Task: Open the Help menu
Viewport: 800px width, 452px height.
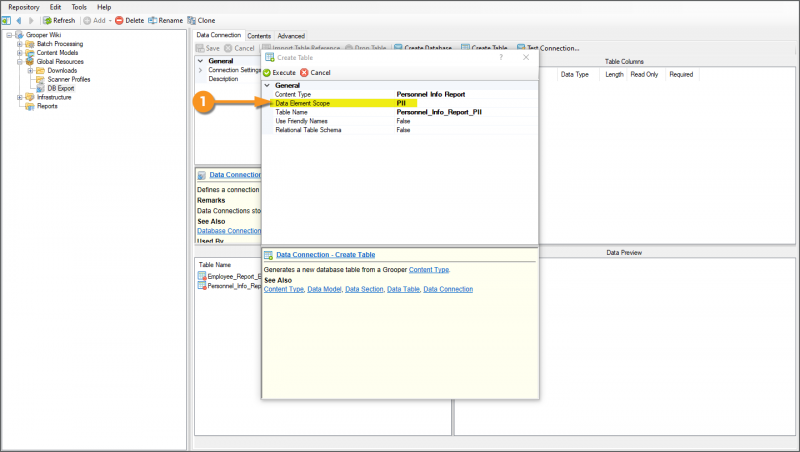Action: coord(104,7)
